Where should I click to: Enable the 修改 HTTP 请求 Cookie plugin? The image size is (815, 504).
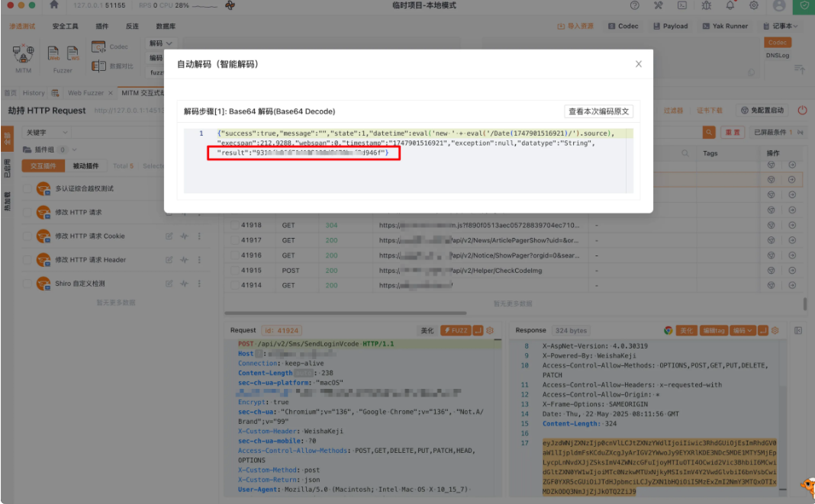(x=27, y=236)
